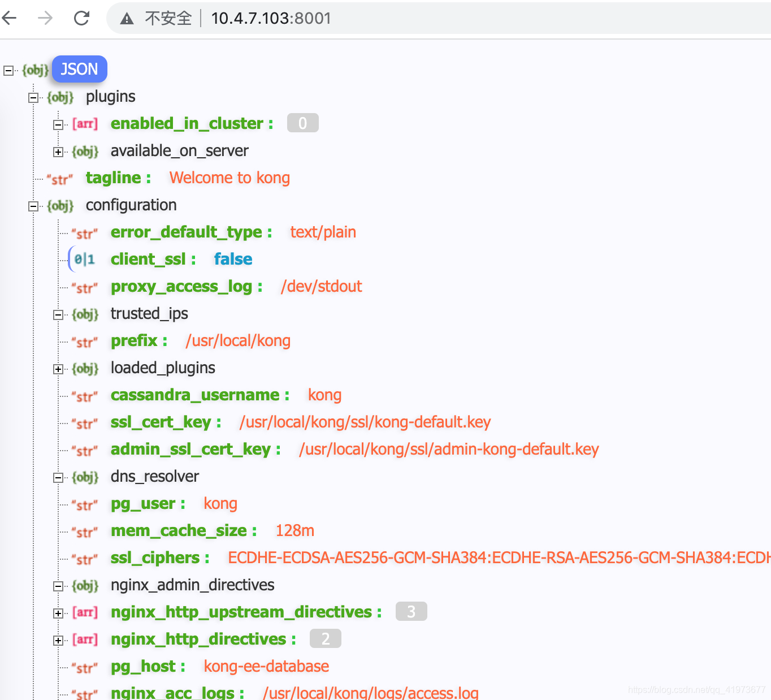Expand the nginx_http_upstream_directives array
This screenshot has height=700, width=771.
point(58,613)
